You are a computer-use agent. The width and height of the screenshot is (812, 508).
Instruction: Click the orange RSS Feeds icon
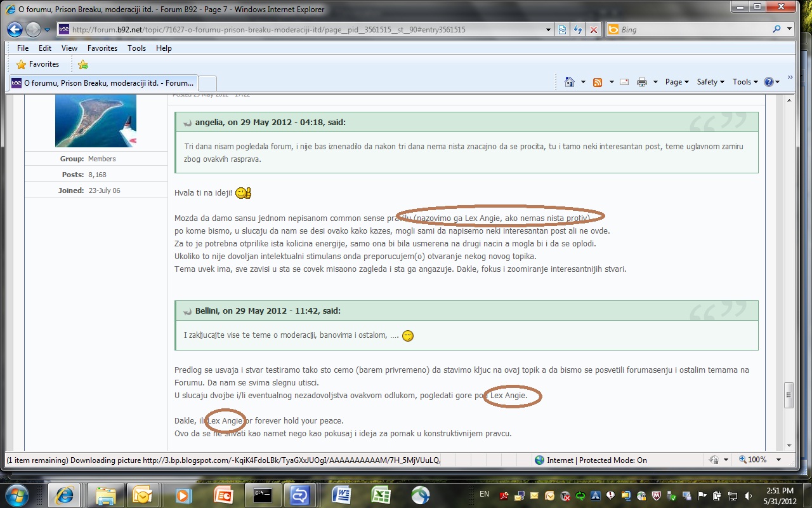coord(598,82)
